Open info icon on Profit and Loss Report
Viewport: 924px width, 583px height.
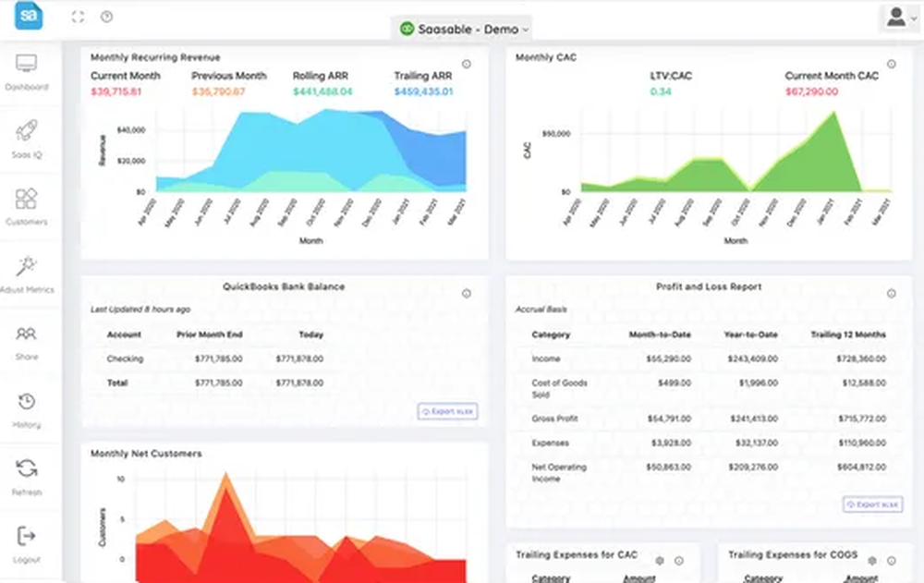pyautogui.click(x=891, y=293)
